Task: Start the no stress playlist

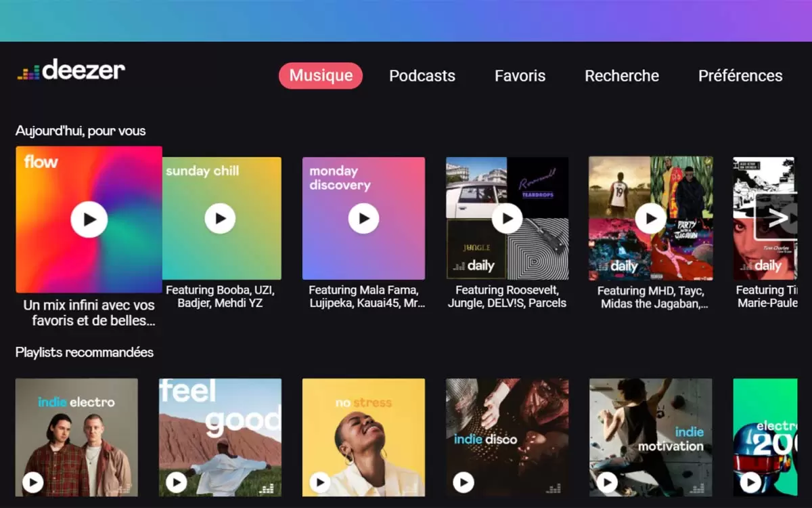Action: [x=319, y=482]
